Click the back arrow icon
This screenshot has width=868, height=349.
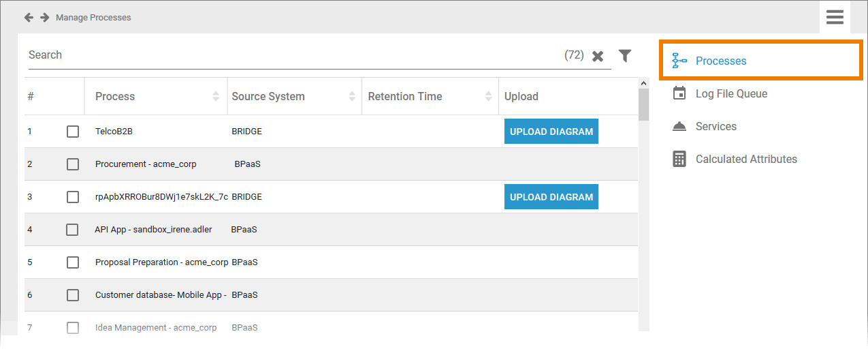click(29, 17)
